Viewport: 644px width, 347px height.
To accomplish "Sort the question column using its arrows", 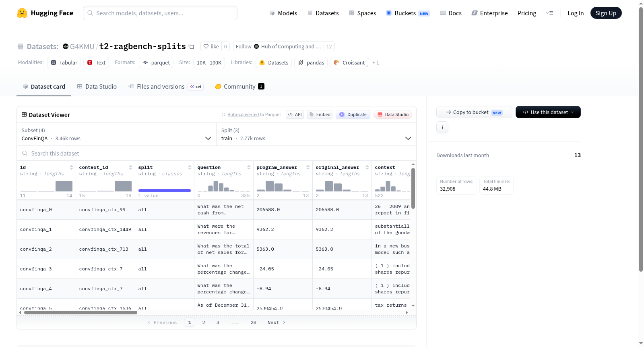I will tap(249, 167).
